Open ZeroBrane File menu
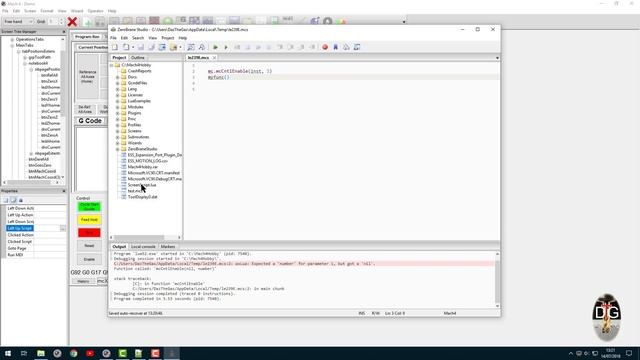This screenshot has height=360, width=640. coord(113,38)
